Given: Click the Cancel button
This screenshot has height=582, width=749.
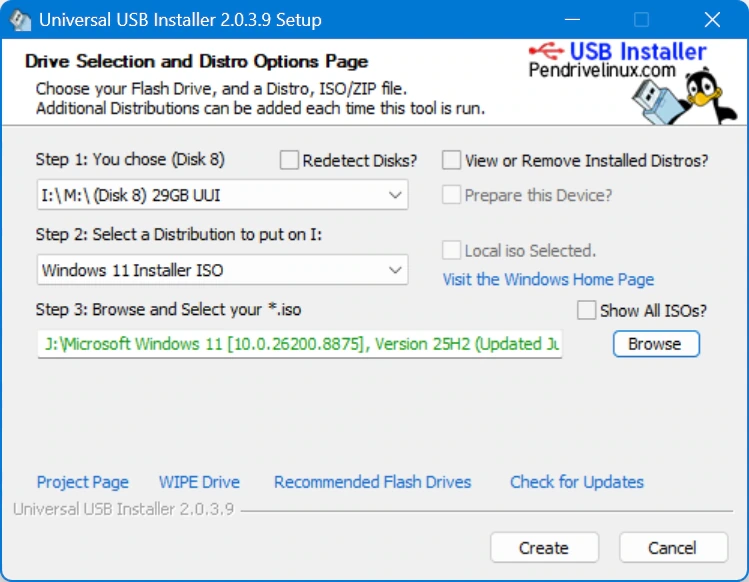Looking at the screenshot, I should point(673,548).
